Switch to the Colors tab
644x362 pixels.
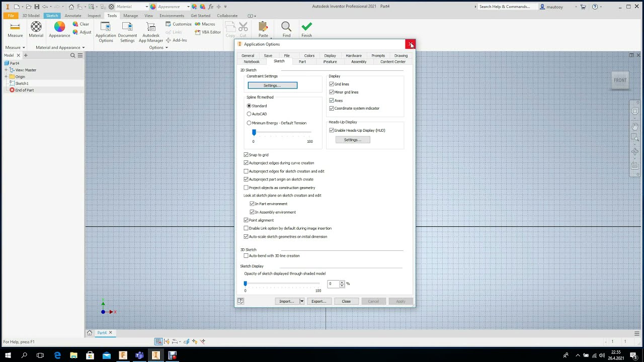coord(309,56)
